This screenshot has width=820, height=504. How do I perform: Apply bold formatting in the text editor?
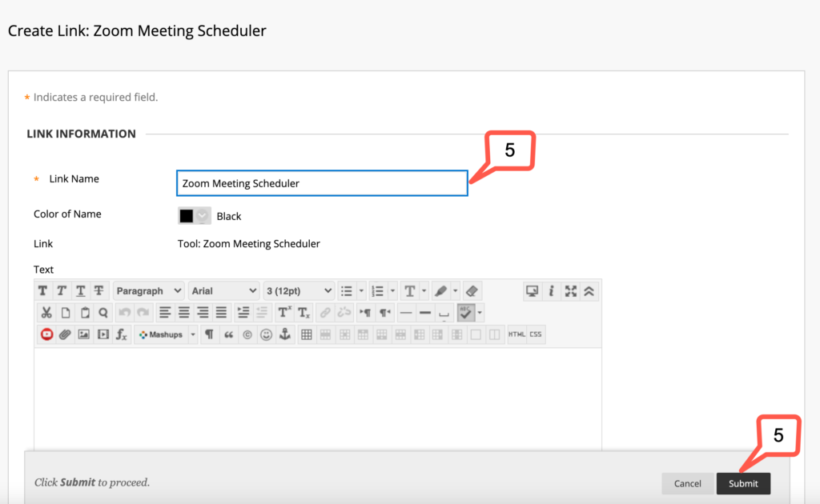[43, 291]
